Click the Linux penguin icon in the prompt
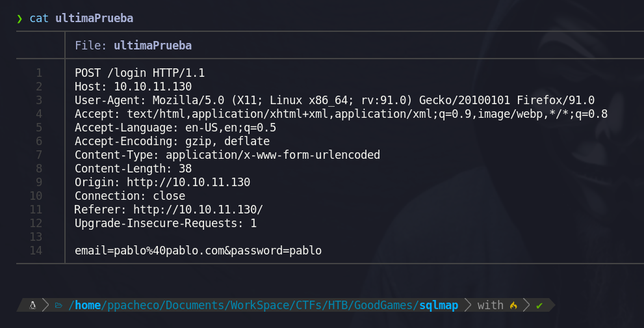644x328 pixels. 32,305
